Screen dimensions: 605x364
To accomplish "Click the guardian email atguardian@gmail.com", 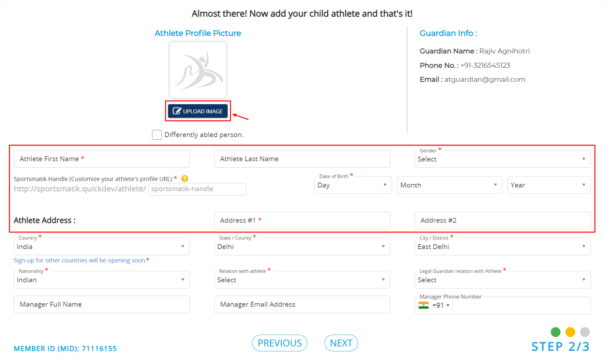I will [485, 79].
